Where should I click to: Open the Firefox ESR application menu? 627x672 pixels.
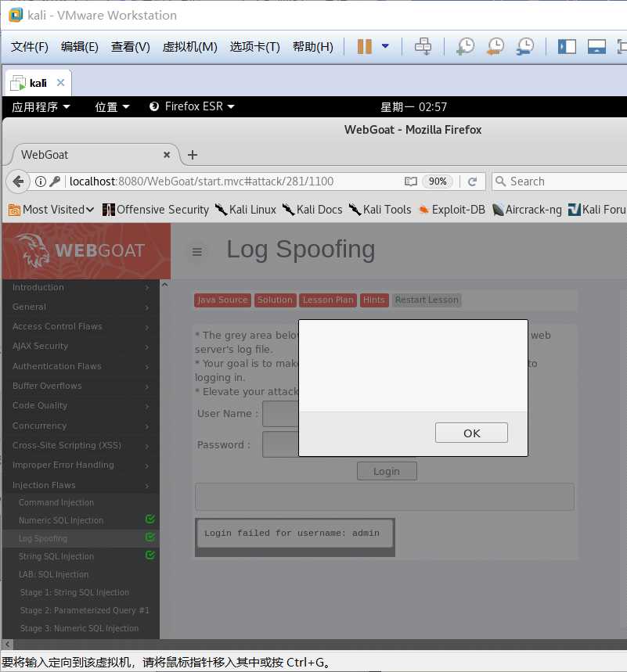192,106
